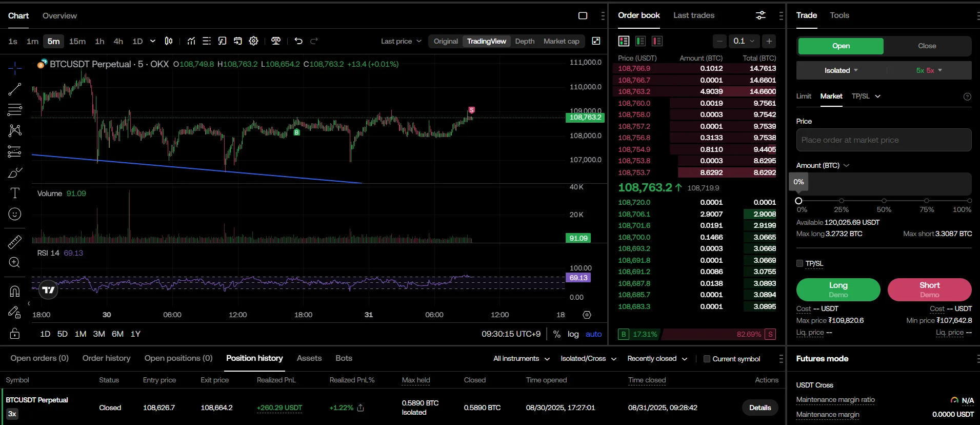Expand the All instruments filter
This screenshot has width=980, height=425.
[x=521, y=359]
